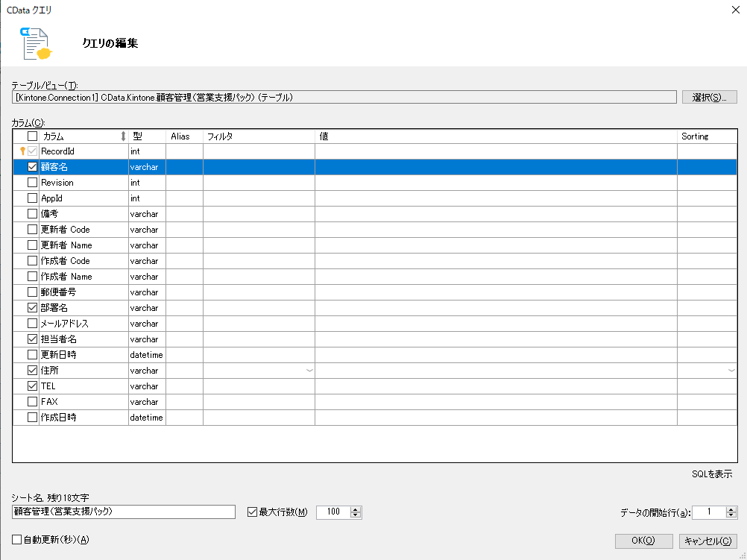Click the キャンセル(C) button
This screenshot has height=560, width=747.
tap(708, 541)
